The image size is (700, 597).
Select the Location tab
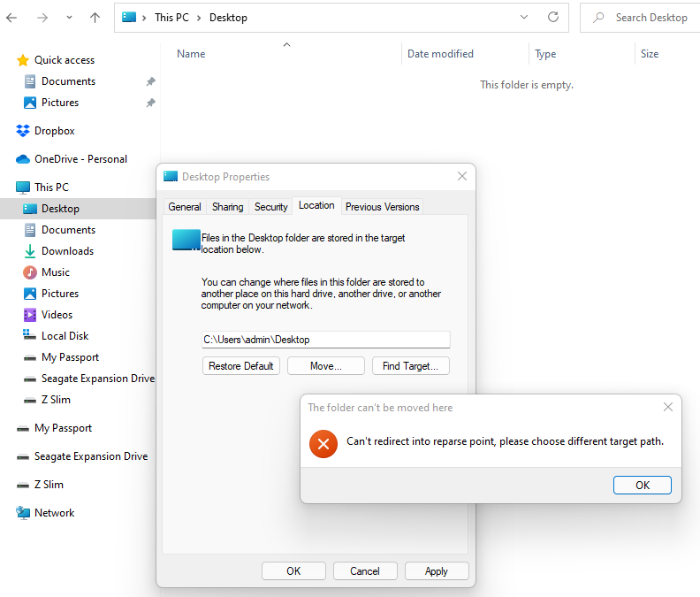point(316,205)
